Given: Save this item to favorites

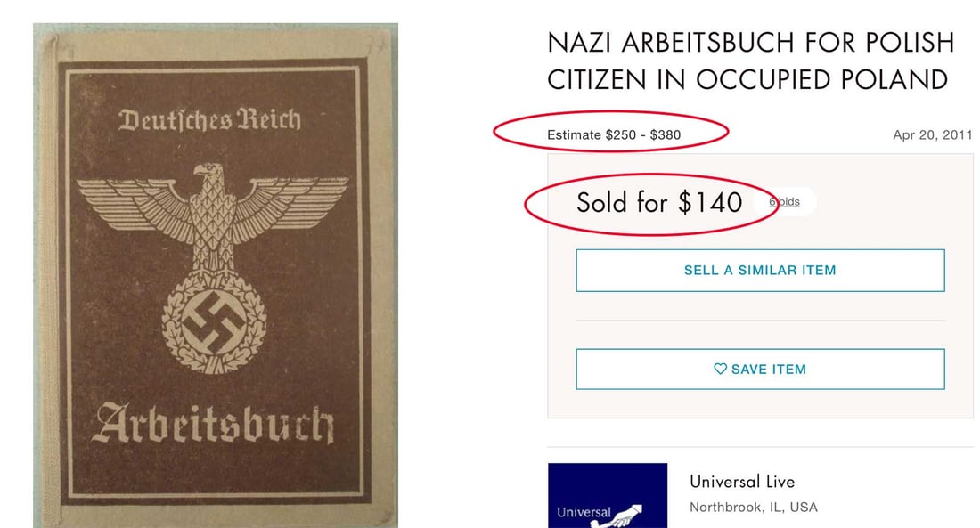Looking at the screenshot, I should tap(761, 370).
